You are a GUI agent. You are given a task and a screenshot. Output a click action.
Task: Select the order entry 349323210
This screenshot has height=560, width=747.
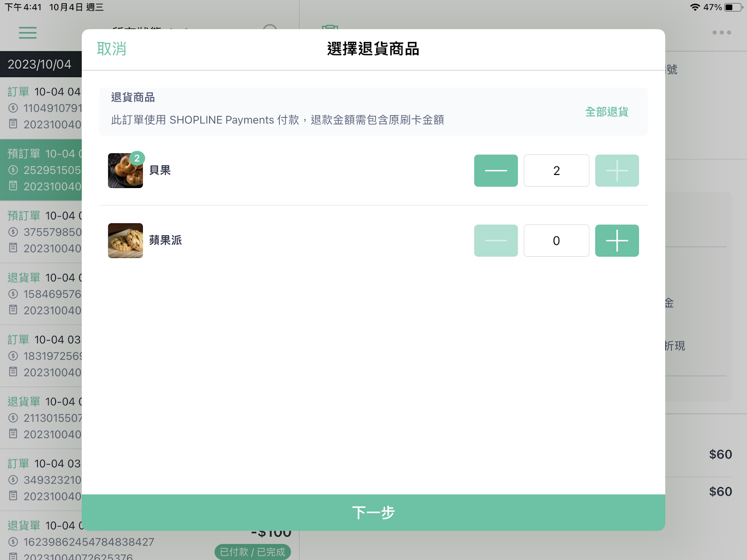pyautogui.click(x=41, y=480)
